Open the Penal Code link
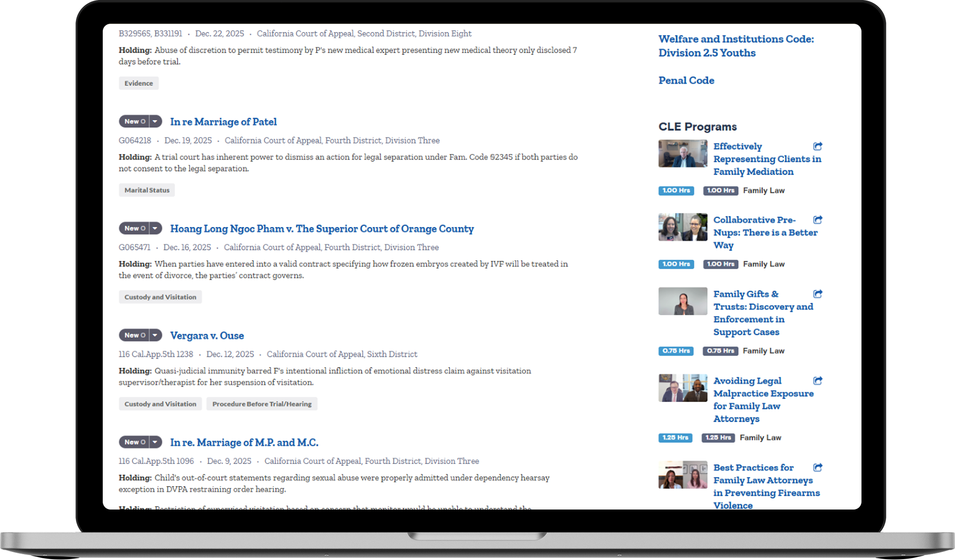Screen dimensions: 955x560 pyautogui.click(x=686, y=80)
